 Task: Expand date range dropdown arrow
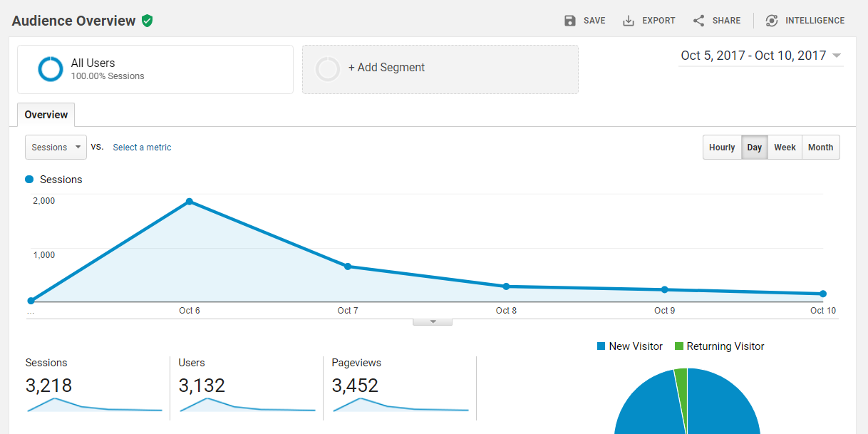(x=837, y=56)
